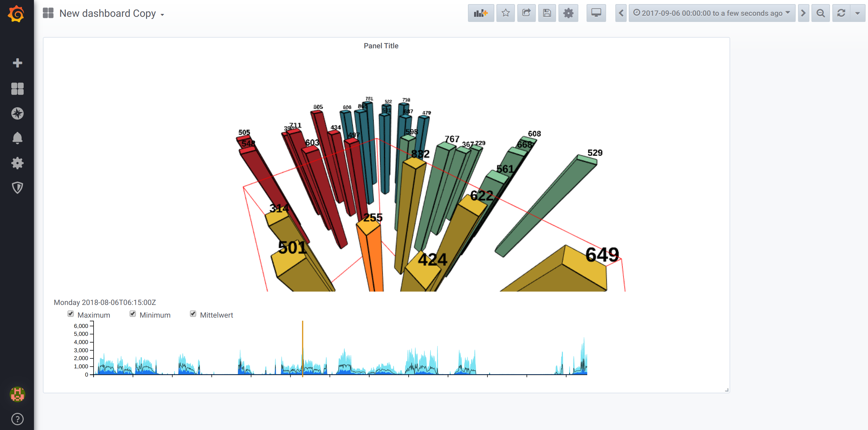Uncheck the Maximum checkbox
This screenshot has width=868, height=430.
pyautogui.click(x=71, y=314)
